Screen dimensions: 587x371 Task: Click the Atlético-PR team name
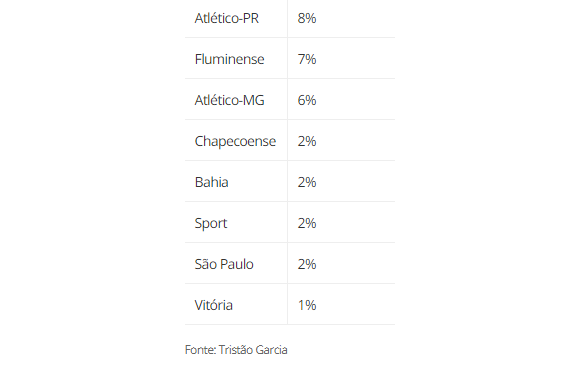point(226,18)
